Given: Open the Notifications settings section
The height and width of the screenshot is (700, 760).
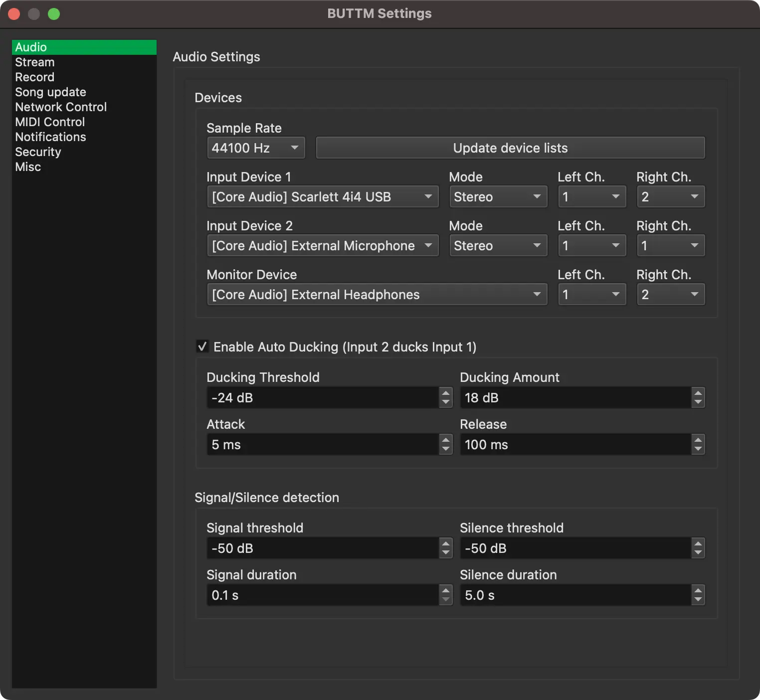Looking at the screenshot, I should click(50, 137).
